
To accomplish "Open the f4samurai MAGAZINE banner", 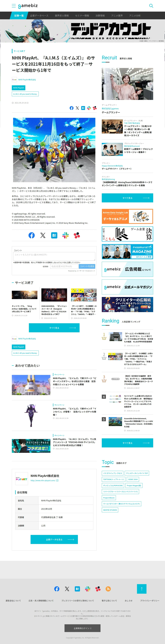I will click(127, 251).
